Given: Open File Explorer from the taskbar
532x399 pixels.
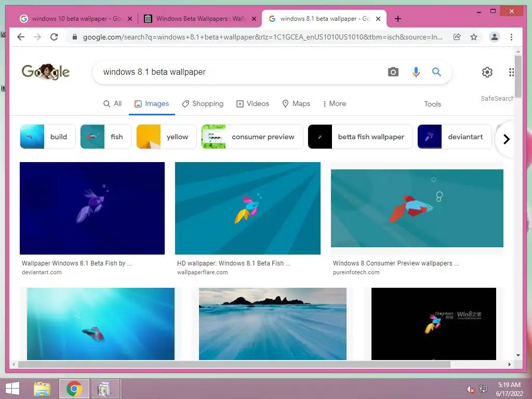Looking at the screenshot, I should (x=42, y=389).
